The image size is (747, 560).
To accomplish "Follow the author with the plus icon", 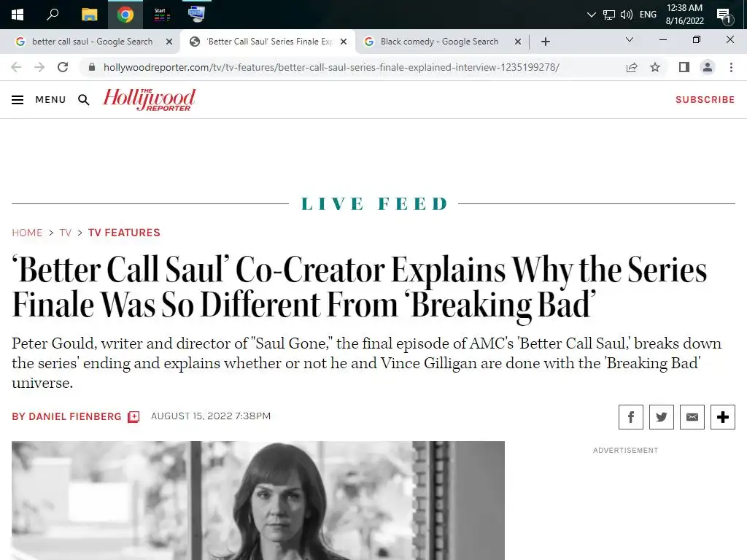I will tap(134, 417).
